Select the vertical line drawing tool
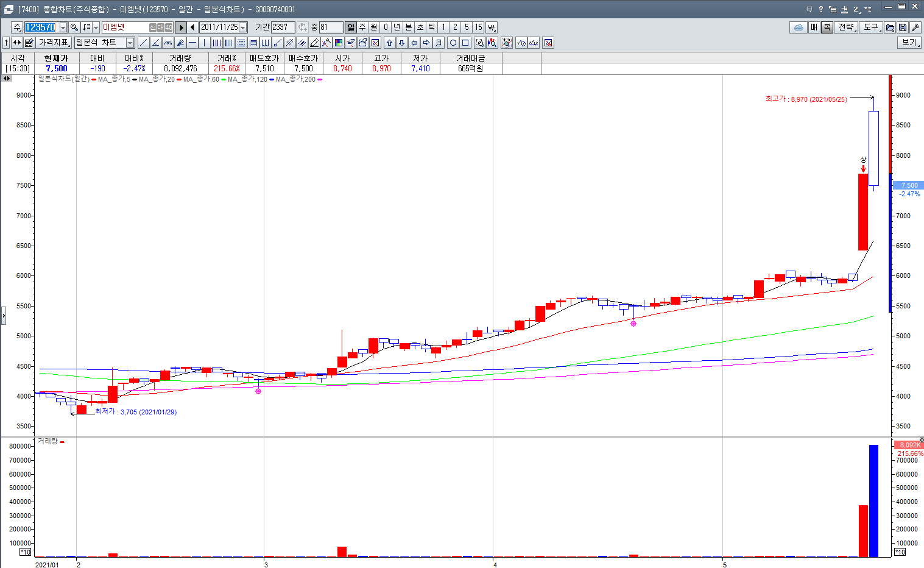The width and height of the screenshot is (924, 568). click(205, 43)
